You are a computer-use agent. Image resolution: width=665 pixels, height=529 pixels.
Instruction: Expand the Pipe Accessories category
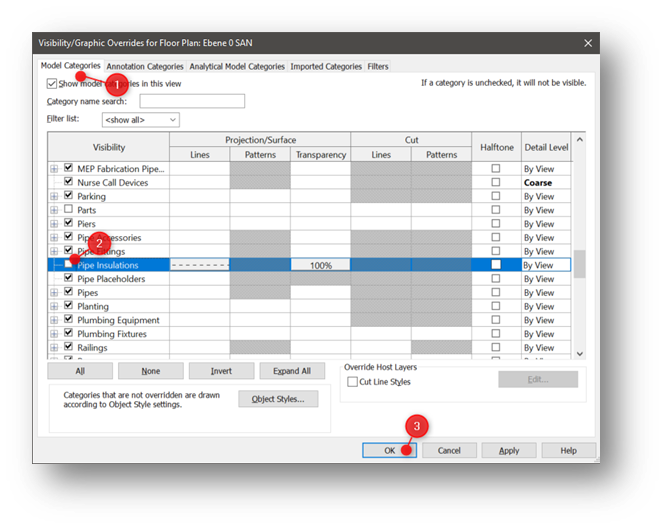[54, 238]
